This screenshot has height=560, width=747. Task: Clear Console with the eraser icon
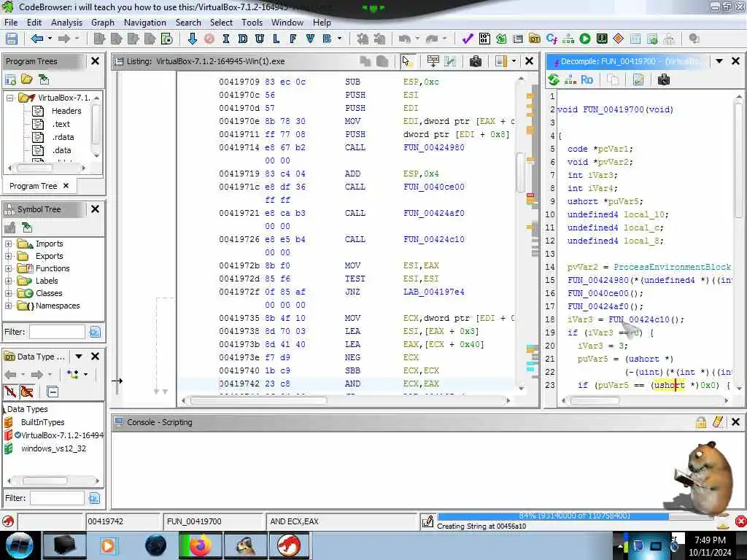click(718, 422)
